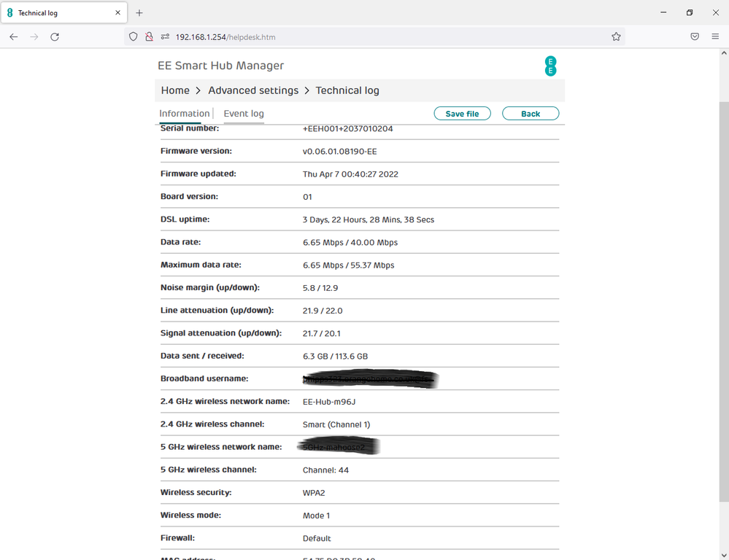Click the EE Smart Hub Manager heading
This screenshot has width=729, height=560.
pyautogui.click(x=221, y=66)
